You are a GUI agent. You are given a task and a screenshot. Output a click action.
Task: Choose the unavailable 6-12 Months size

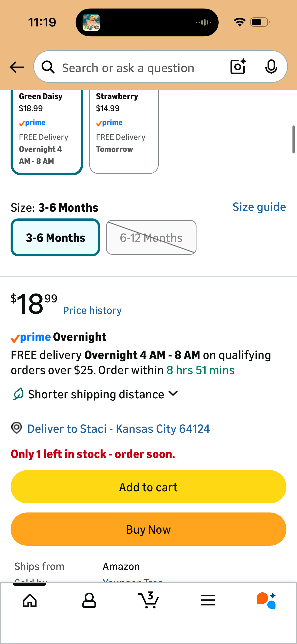pos(151,238)
